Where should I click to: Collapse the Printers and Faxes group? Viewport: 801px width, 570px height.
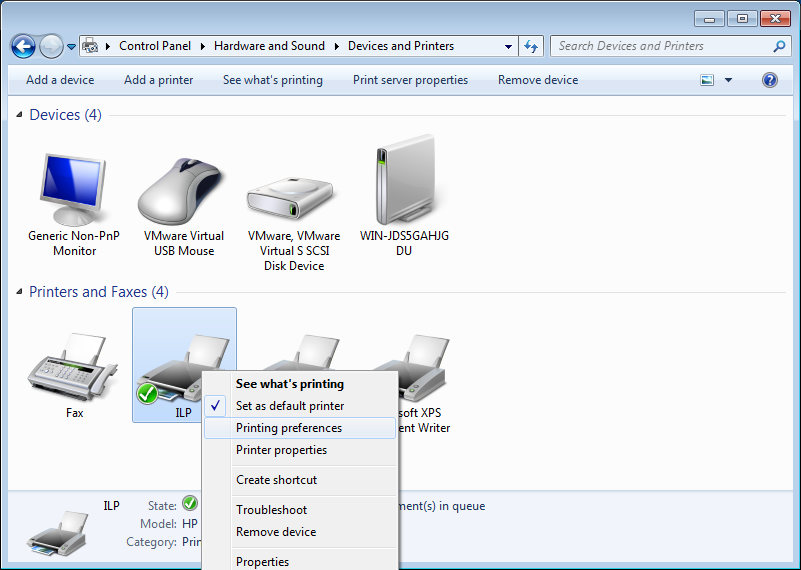point(20,292)
